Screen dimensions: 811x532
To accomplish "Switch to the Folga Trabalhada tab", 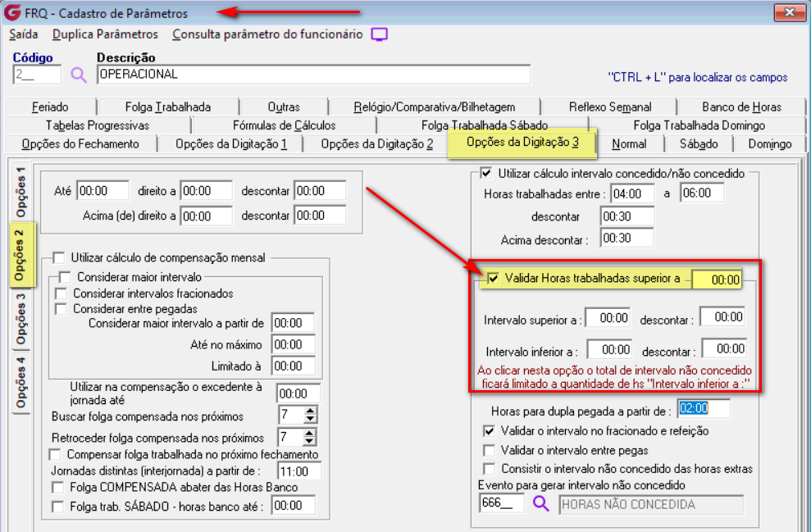I will coord(168,107).
